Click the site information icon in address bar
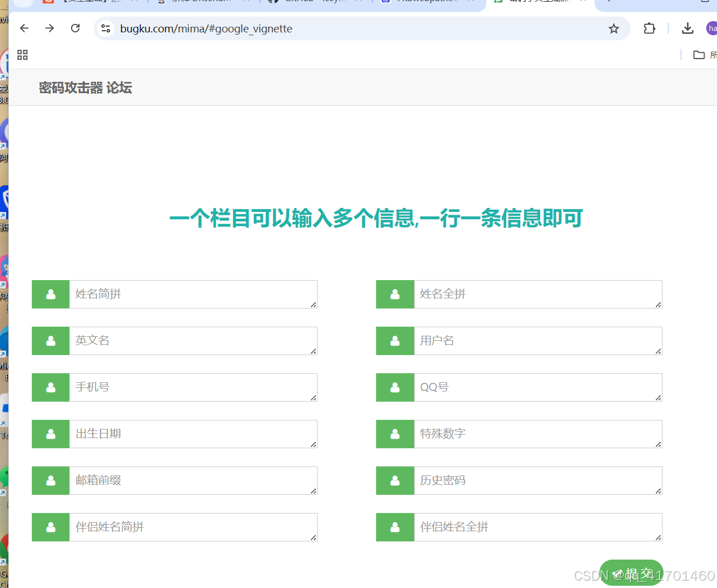Viewport: 717px width, 588px height. [106, 28]
